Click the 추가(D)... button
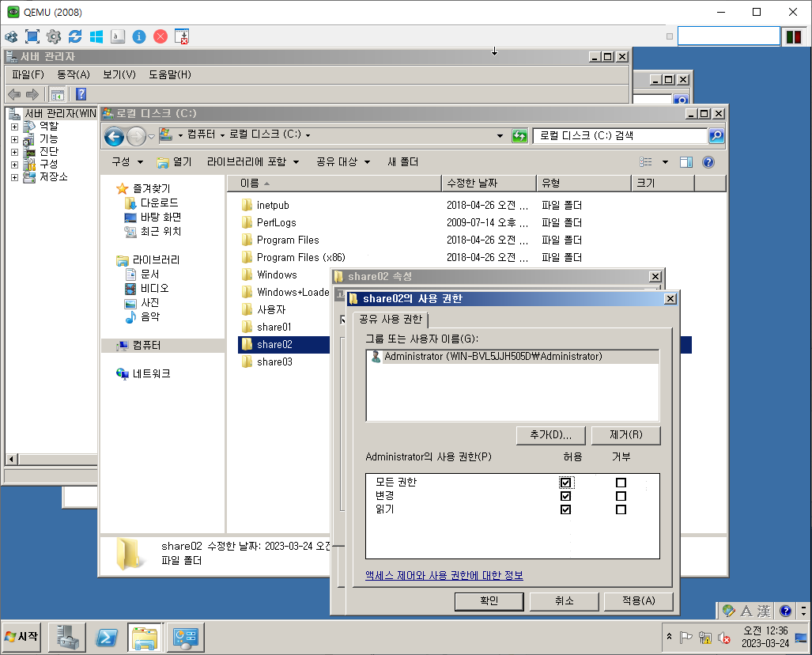The image size is (812, 655). (x=551, y=435)
